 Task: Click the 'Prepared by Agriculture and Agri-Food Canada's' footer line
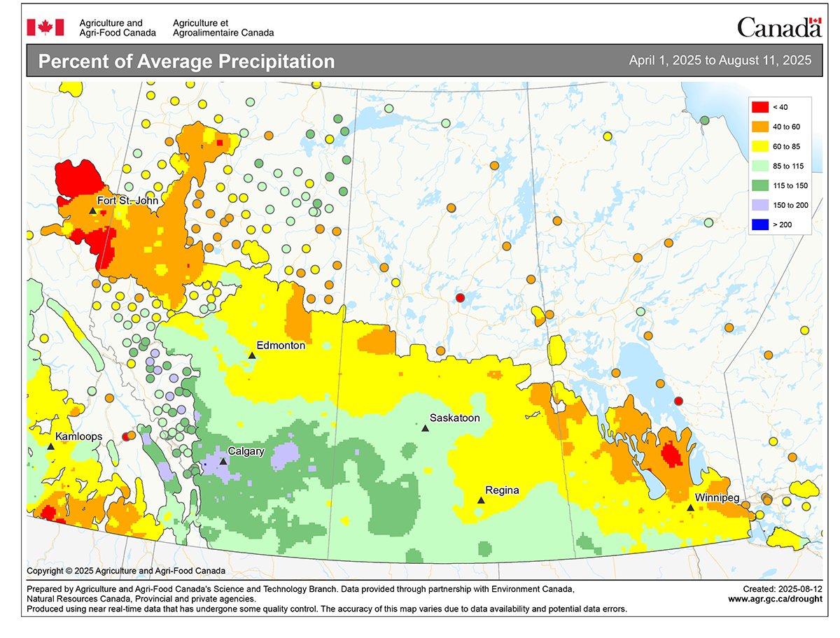[x=301, y=590]
